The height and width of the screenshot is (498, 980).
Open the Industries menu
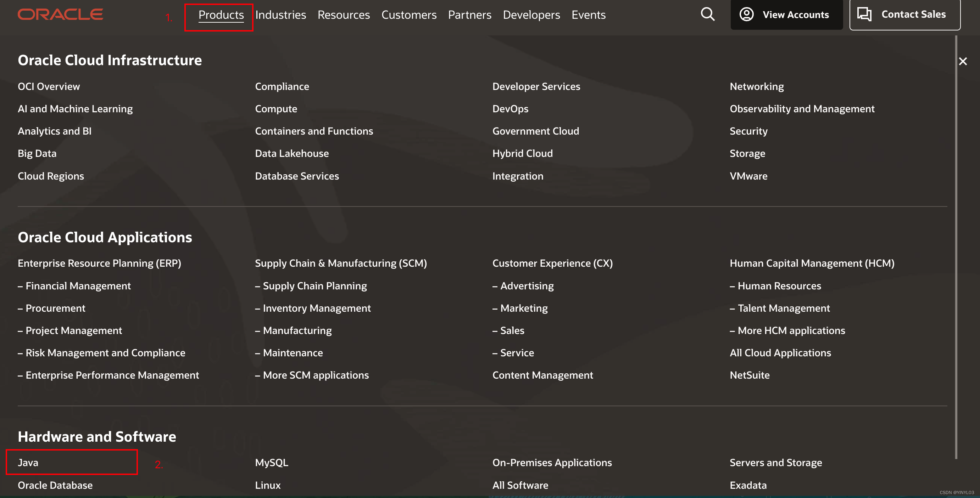point(280,15)
